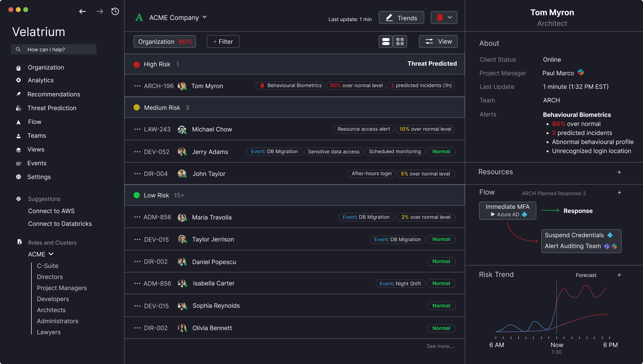Click the Analytics sidebar icon
The width and height of the screenshot is (643, 364).
[x=18, y=80]
